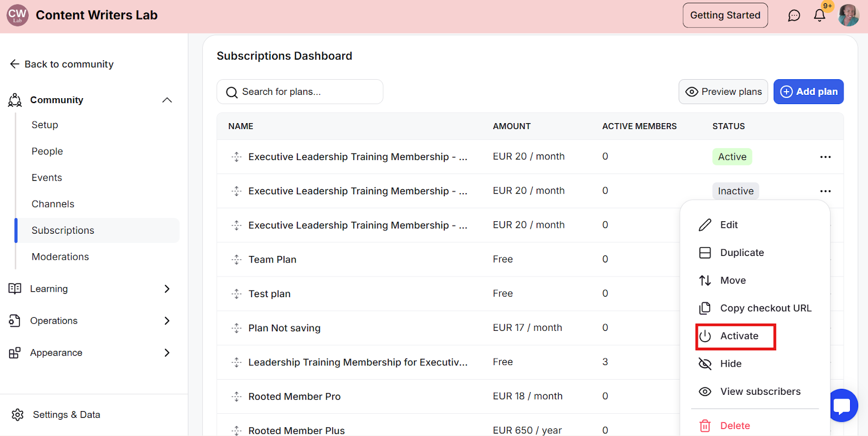This screenshot has width=868, height=436.
Task: Collapse the Community section
Action: click(x=167, y=100)
